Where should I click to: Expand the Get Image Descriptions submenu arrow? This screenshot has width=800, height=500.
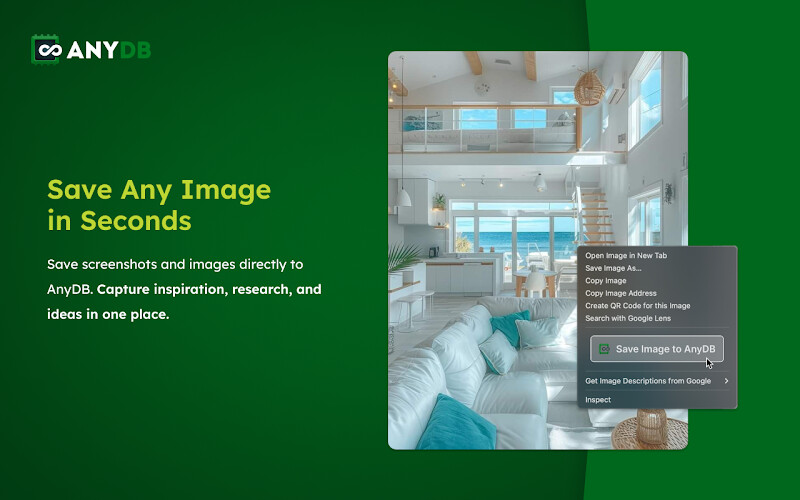click(x=727, y=381)
